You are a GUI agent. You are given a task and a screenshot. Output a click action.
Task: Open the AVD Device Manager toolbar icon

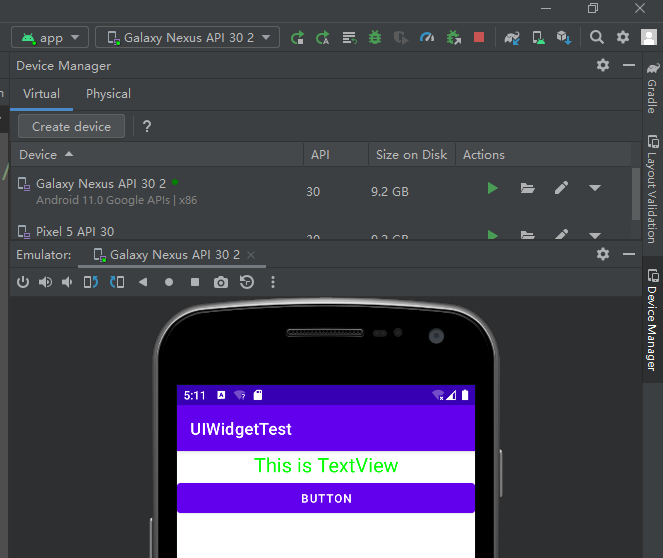[x=538, y=38]
